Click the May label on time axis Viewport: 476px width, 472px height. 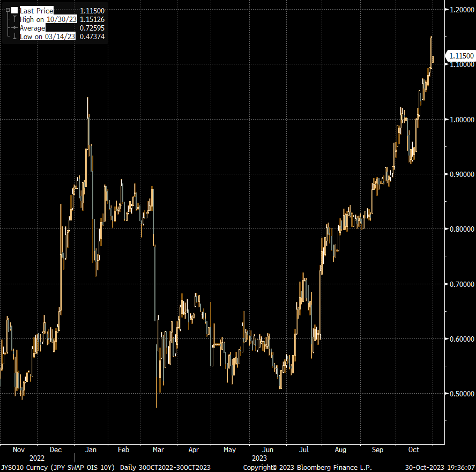click(x=229, y=449)
